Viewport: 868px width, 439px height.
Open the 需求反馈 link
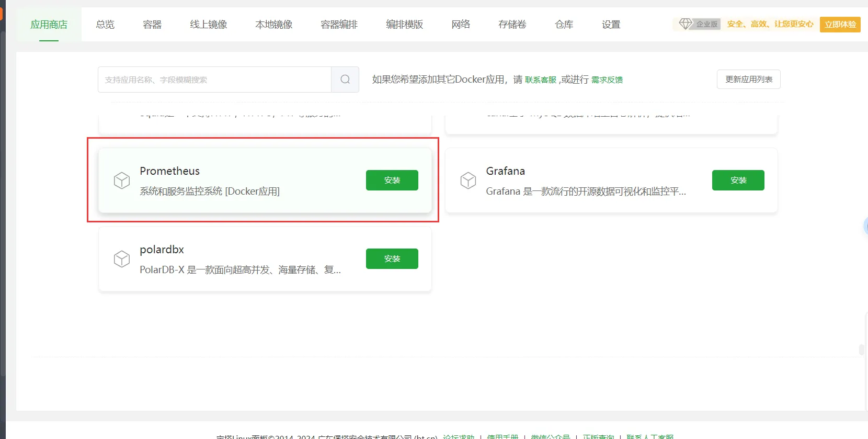click(x=607, y=80)
